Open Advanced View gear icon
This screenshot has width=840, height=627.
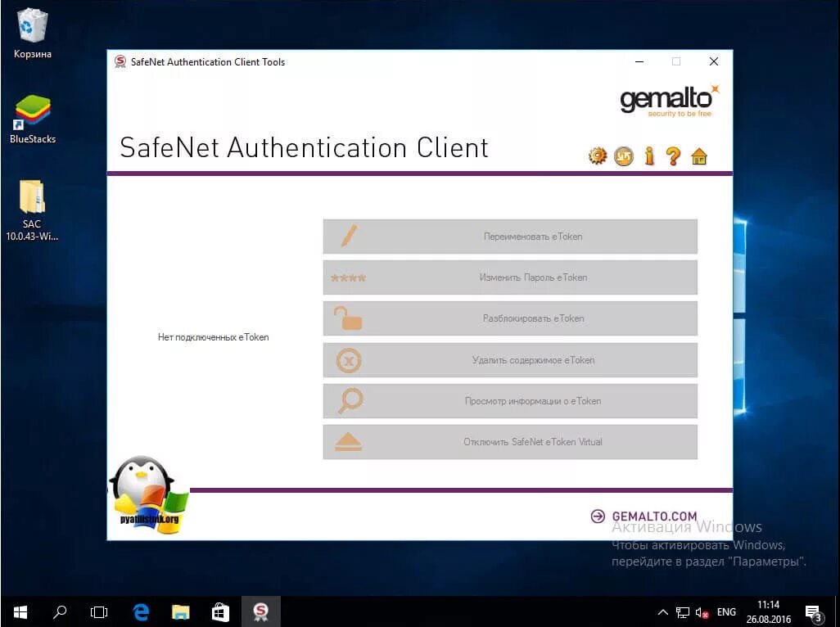click(598, 156)
